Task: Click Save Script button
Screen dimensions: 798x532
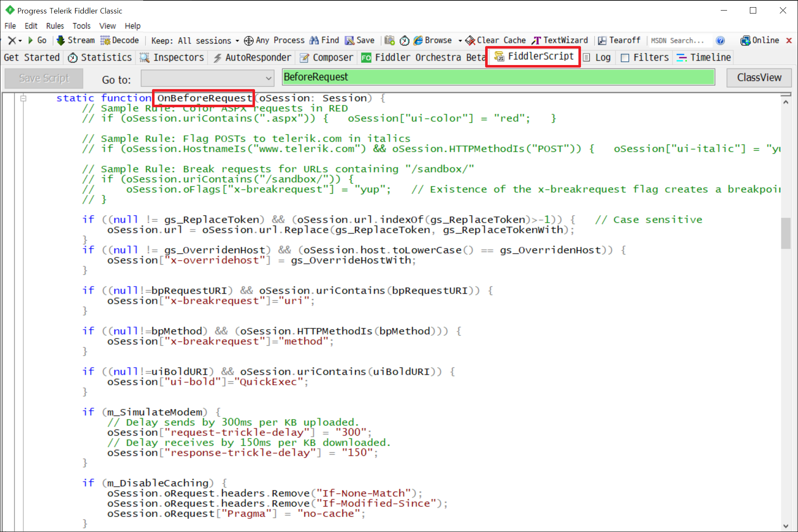Action: (x=44, y=78)
